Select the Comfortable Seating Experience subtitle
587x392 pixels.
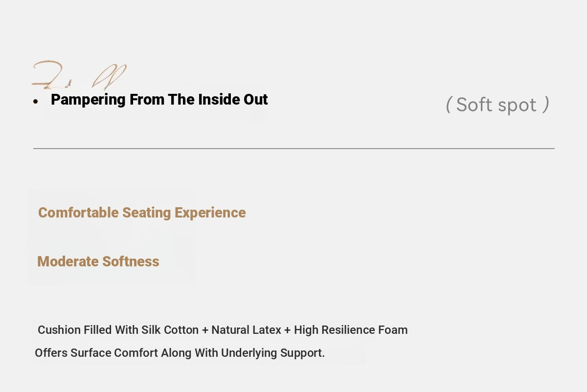coord(142,213)
